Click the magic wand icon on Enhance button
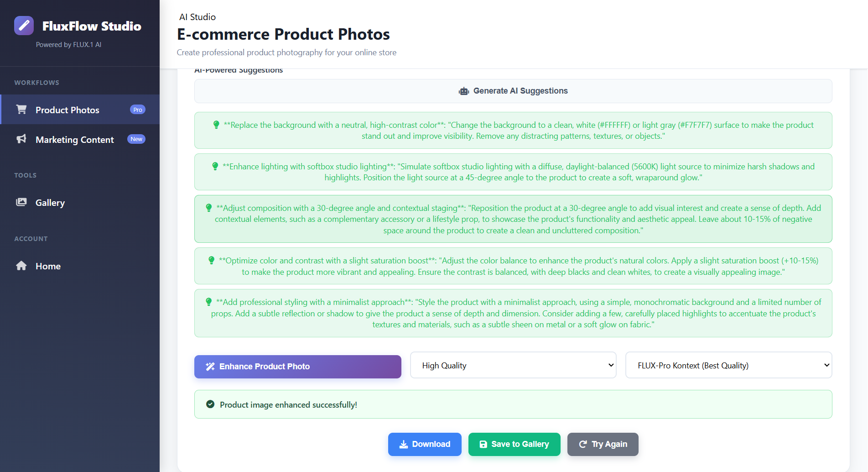 (x=210, y=367)
